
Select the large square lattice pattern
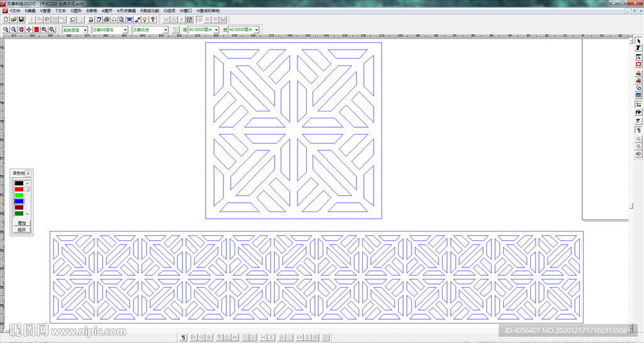point(294,131)
